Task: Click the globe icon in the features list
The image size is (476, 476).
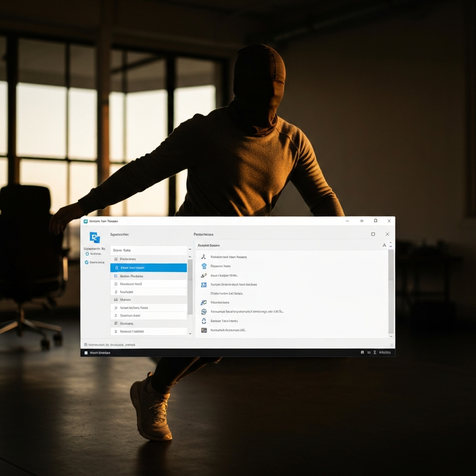Action: point(204,311)
